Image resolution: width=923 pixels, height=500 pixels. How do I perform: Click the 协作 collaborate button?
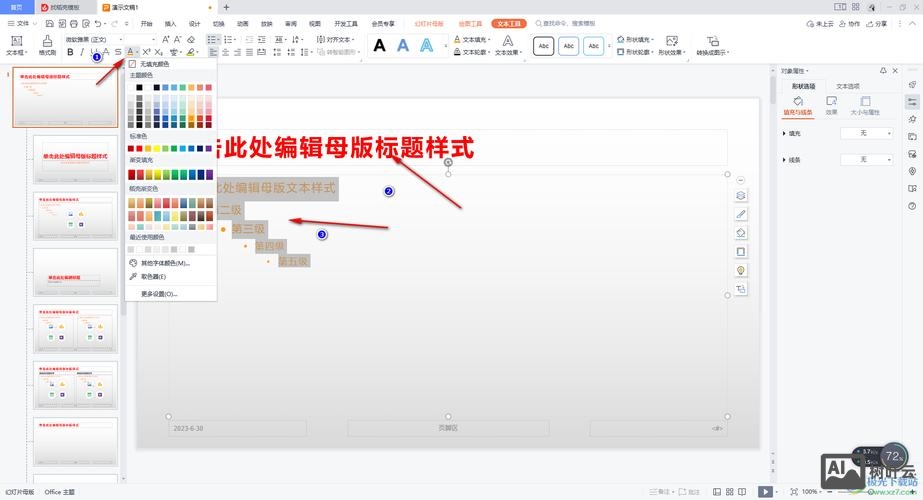pos(849,24)
